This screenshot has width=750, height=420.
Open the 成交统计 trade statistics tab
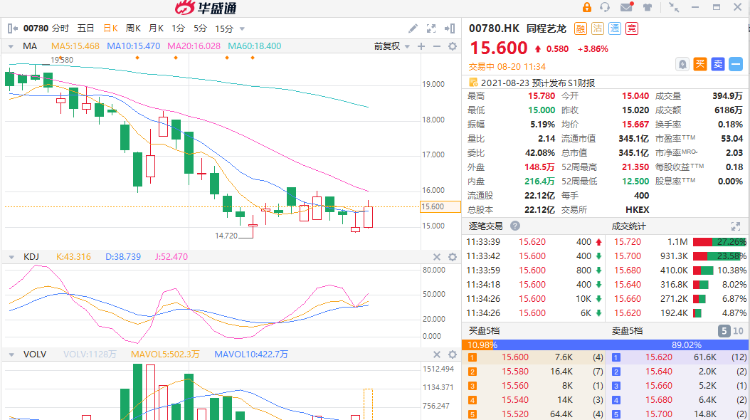point(629,226)
